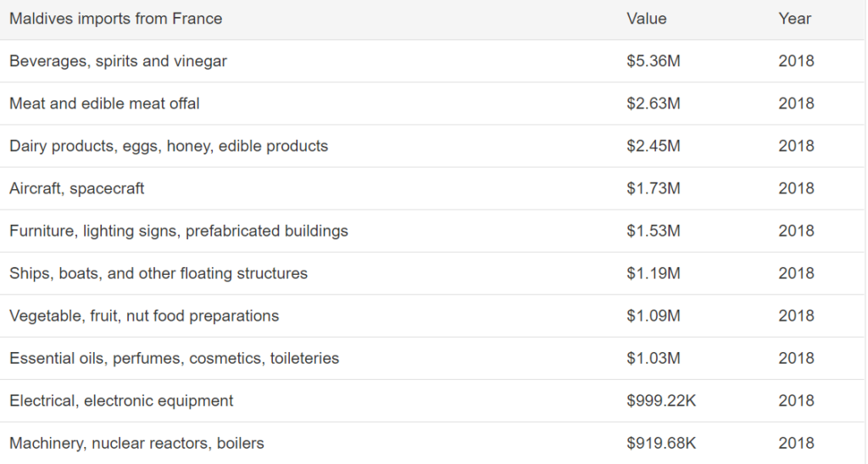Click the Value column header
The height and width of the screenshot is (464, 868).
[647, 19]
